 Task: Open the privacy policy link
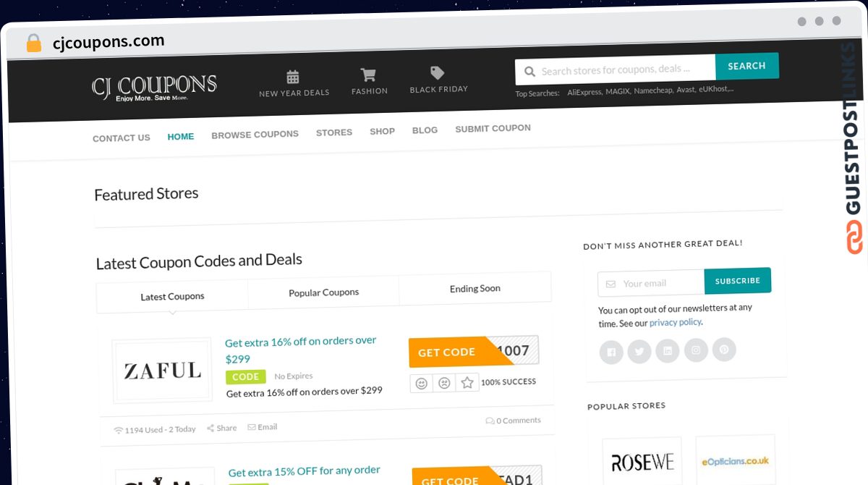[x=676, y=322]
